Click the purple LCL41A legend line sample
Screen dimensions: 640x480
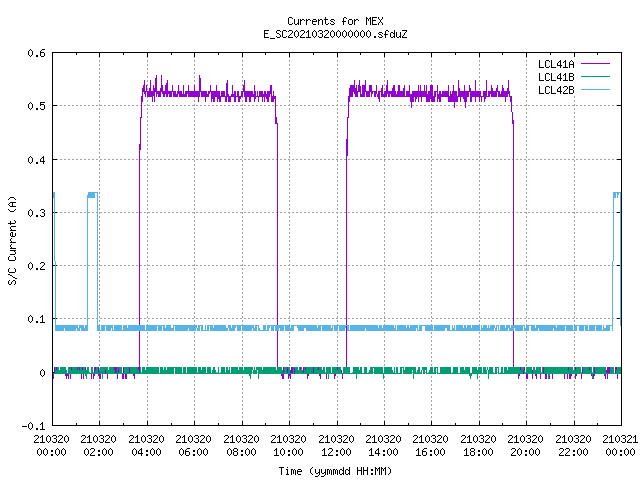(595, 64)
